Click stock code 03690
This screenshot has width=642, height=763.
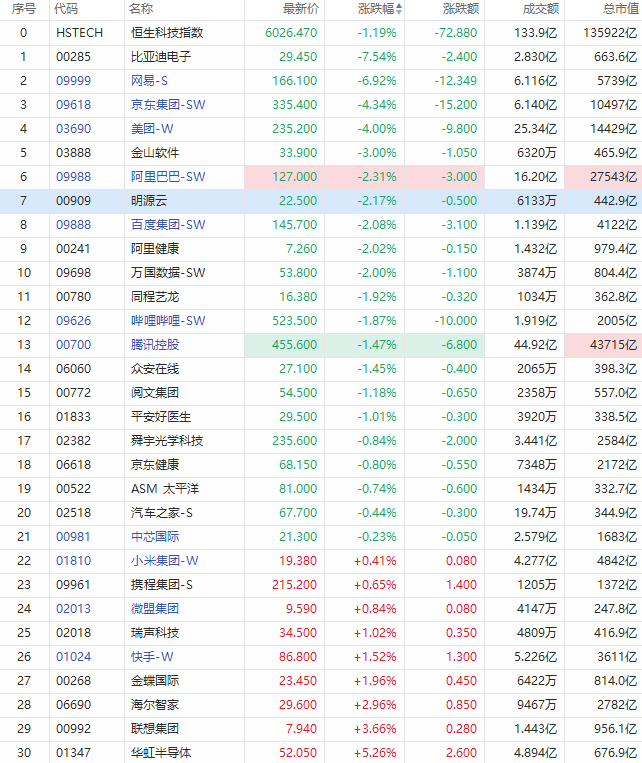pos(73,129)
